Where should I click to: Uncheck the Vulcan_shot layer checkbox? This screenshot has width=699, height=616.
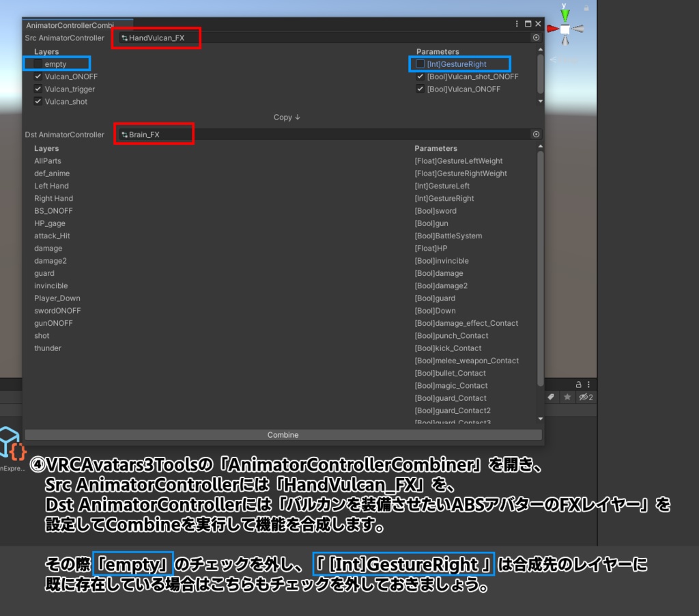tap(38, 102)
